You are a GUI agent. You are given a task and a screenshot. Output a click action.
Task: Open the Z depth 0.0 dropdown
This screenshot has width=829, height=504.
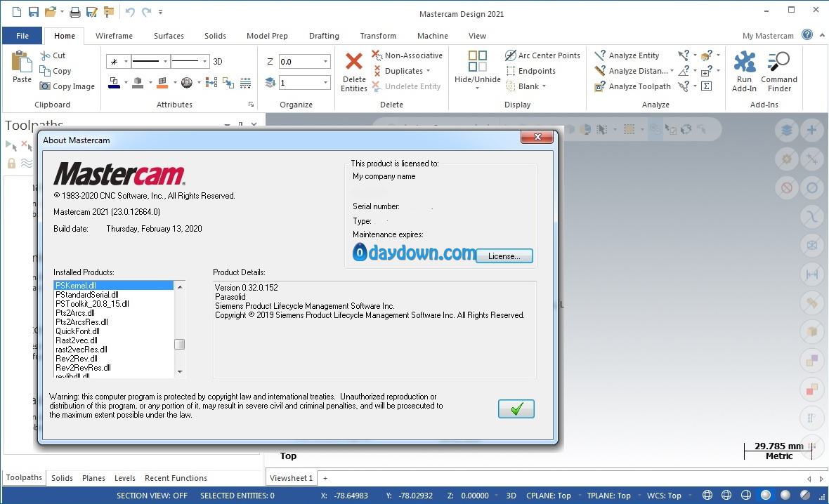tap(325, 62)
